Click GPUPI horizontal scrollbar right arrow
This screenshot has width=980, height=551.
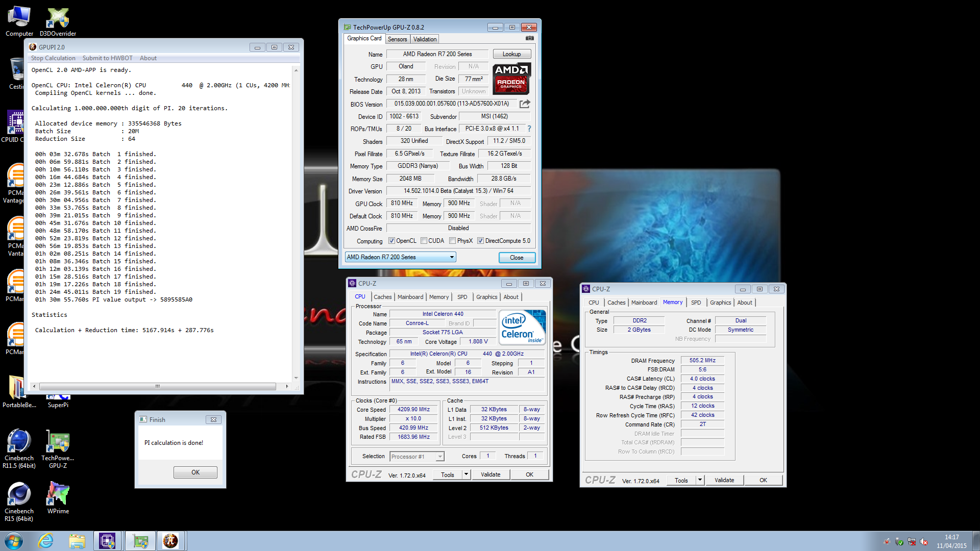(x=287, y=386)
